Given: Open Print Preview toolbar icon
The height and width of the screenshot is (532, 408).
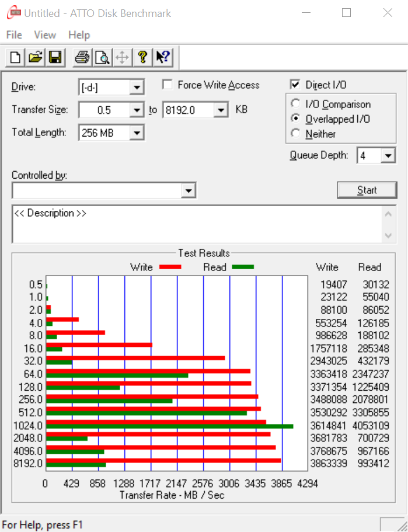Looking at the screenshot, I should tap(102, 57).
